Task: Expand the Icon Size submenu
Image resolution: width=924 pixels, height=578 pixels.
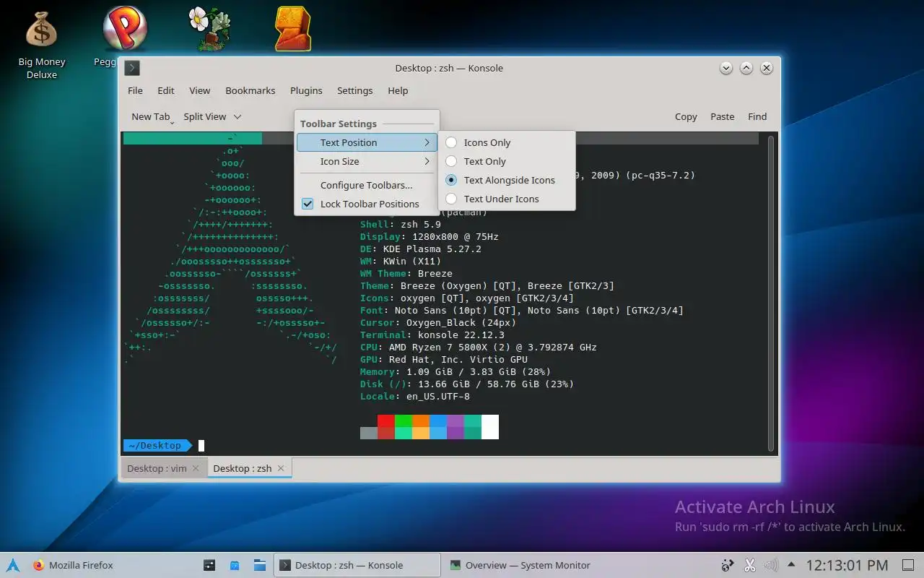Action: pyautogui.click(x=367, y=161)
